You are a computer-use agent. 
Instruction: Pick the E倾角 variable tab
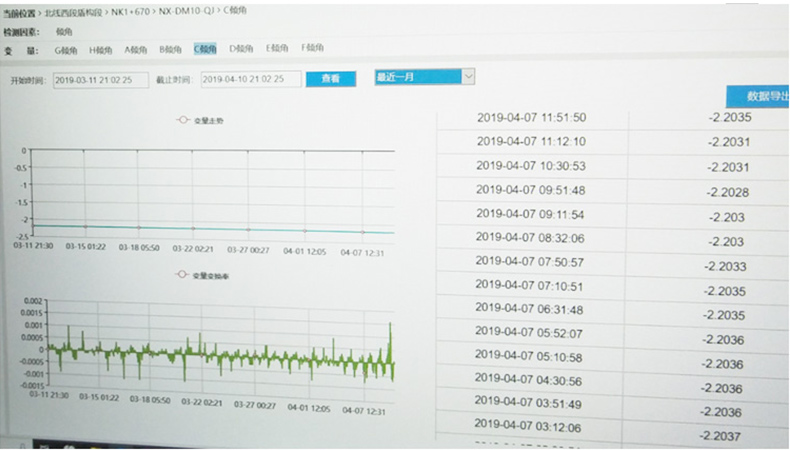276,48
